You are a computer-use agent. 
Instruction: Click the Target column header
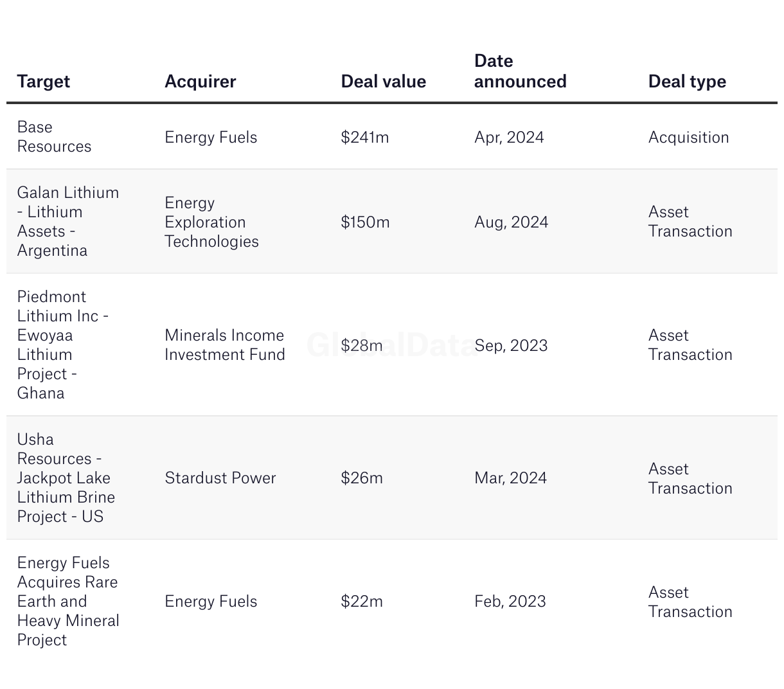pos(44,82)
